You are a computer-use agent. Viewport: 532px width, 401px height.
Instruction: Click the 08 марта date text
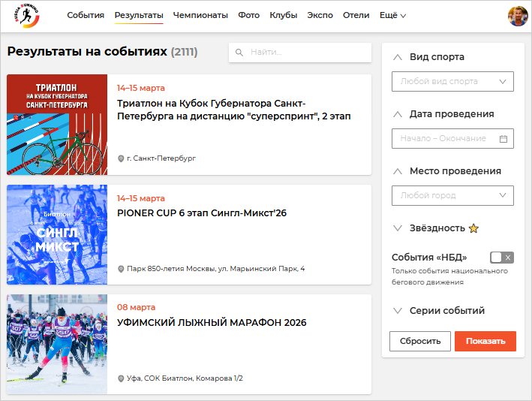[x=136, y=308]
